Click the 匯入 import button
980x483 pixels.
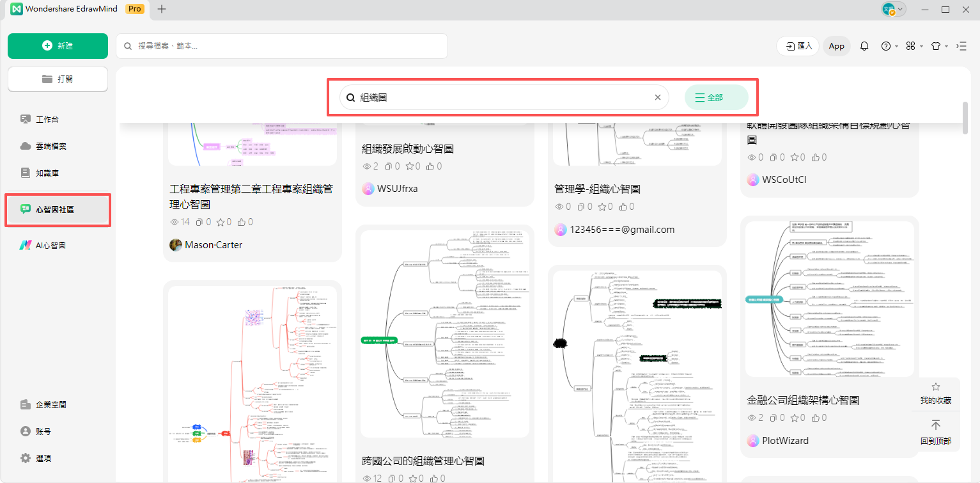798,46
